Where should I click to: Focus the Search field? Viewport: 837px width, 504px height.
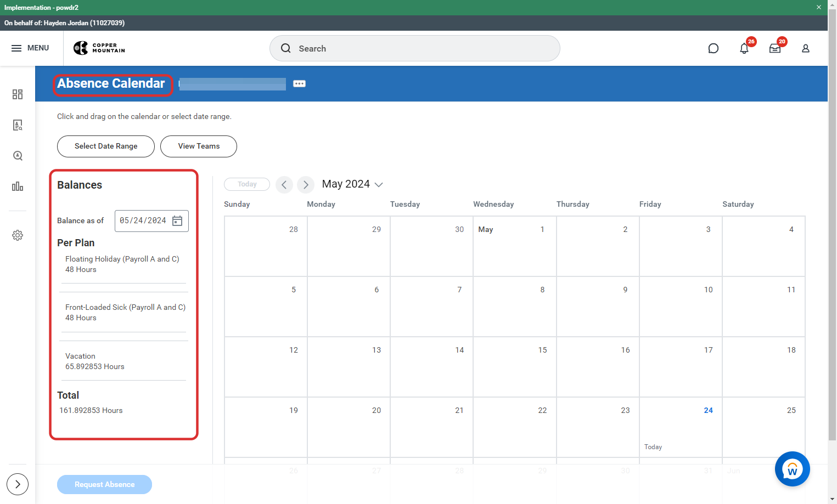pos(415,48)
